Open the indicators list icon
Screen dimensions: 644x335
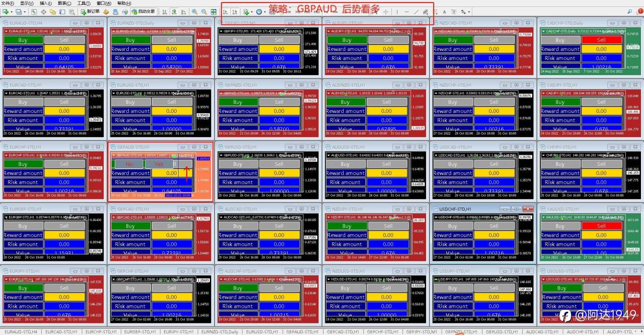246,11
